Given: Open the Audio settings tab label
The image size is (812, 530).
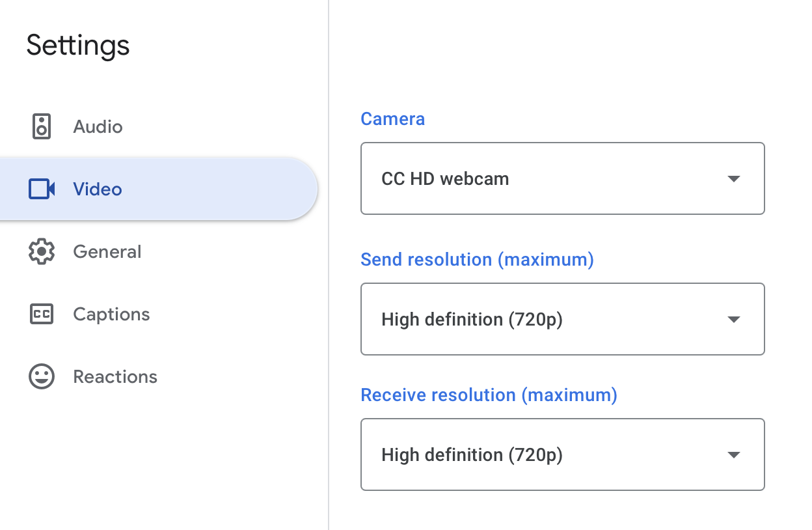Looking at the screenshot, I should [98, 126].
